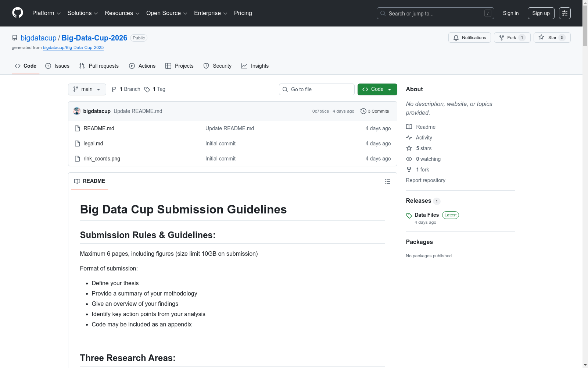The height and width of the screenshot is (368, 588).
Task: Switch to the Issues tab
Action: 57,66
